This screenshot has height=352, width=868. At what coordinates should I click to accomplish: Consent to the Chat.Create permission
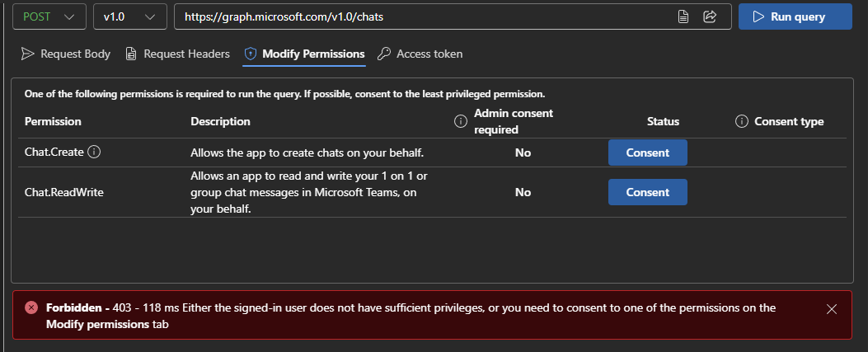[647, 153]
